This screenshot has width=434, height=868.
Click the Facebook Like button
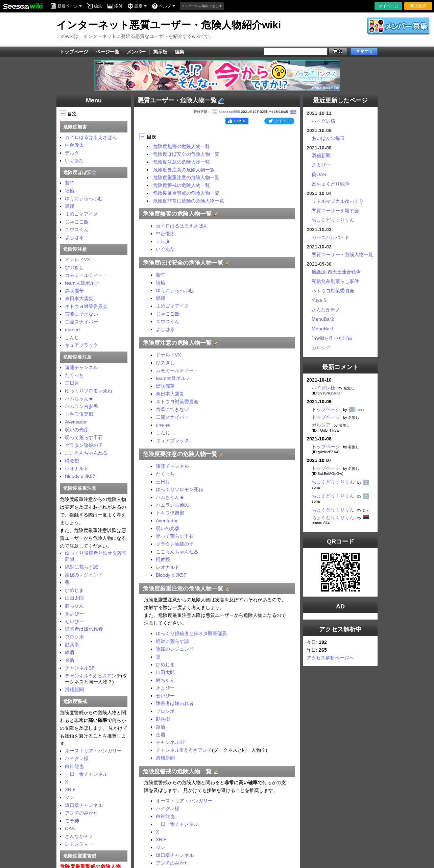tap(237, 121)
